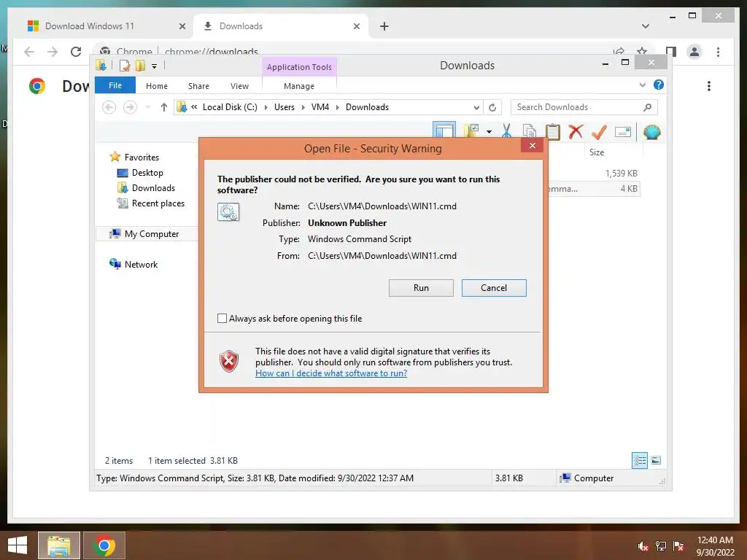Viewport: 747px width, 560px height.
Task: Open the Home ribbon tab
Action: coord(157,86)
